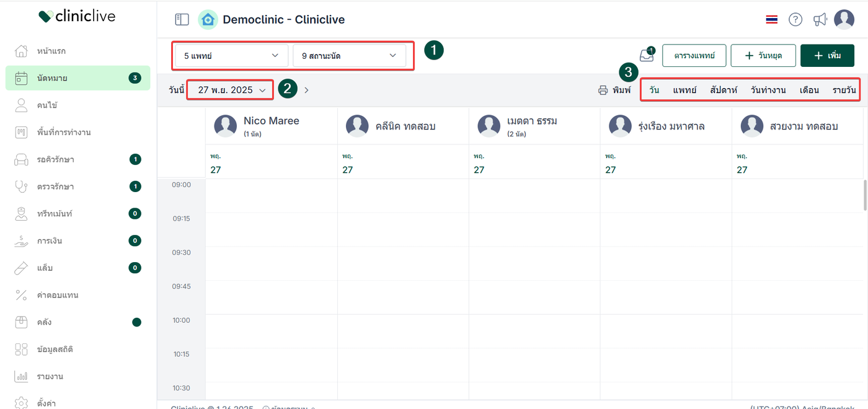Screen dimensions: 868x409
Task: Click the calendar vertical scrollbar
Action: click(865, 196)
